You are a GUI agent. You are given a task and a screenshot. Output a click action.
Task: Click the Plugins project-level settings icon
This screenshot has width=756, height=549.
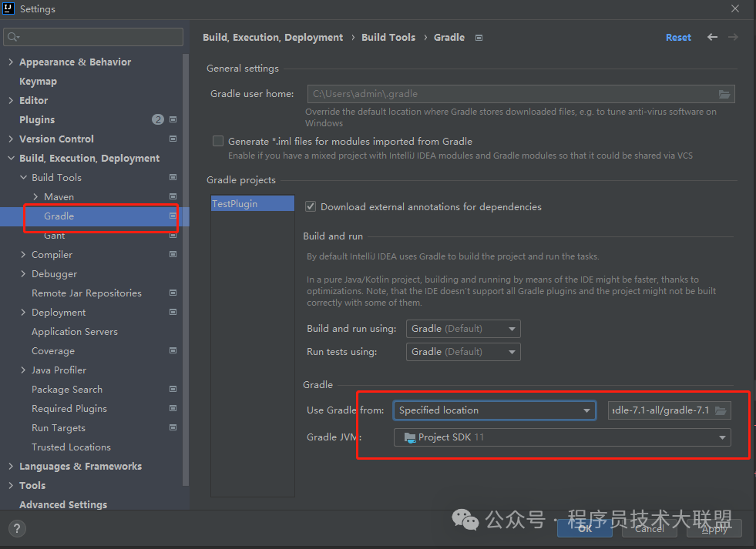click(x=173, y=119)
